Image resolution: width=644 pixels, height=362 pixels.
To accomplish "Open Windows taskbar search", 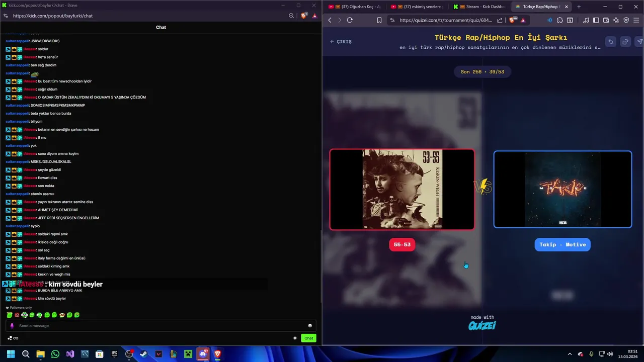I will (26, 354).
